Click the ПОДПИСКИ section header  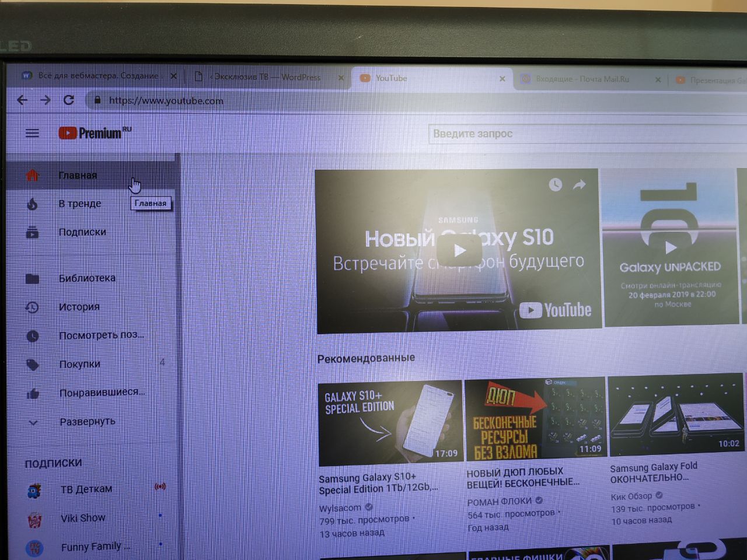tap(53, 463)
